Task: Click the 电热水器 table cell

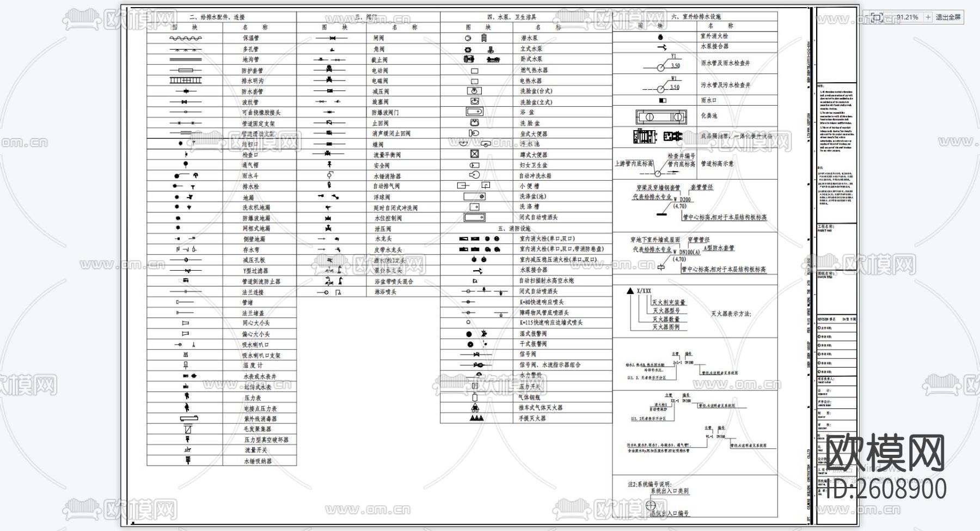Action: coord(562,81)
